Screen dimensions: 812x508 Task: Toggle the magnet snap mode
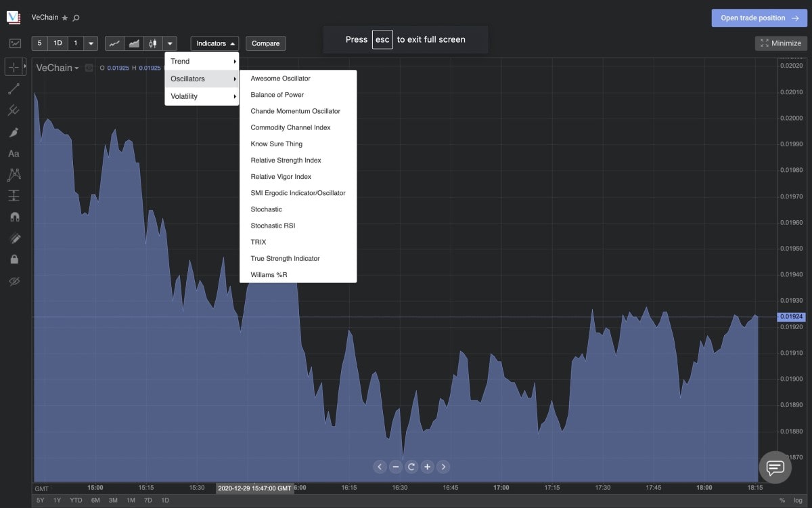click(x=14, y=217)
